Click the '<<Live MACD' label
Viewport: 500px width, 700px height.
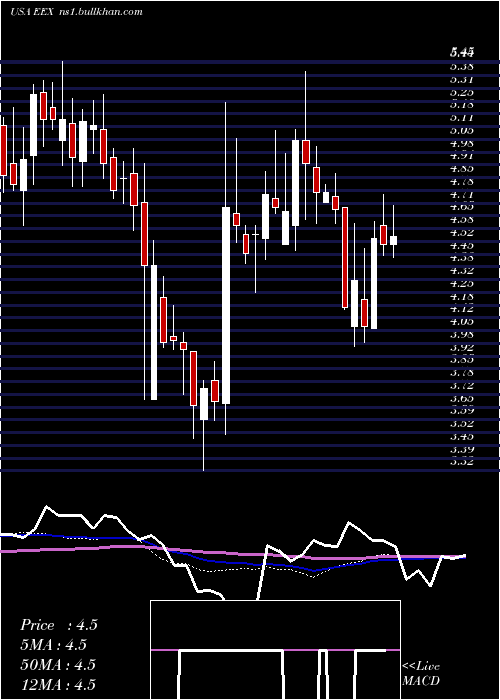(421, 674)
